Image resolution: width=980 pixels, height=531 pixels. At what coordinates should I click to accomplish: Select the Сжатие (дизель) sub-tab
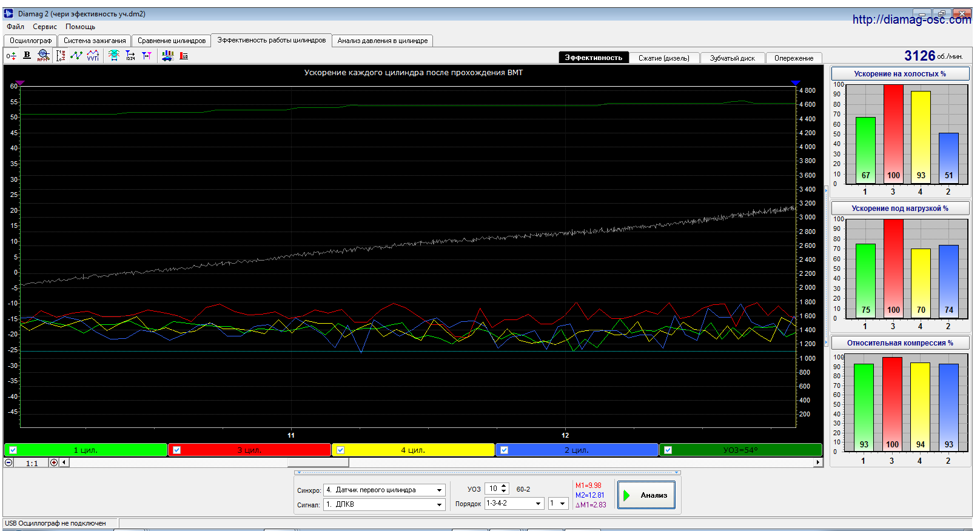[x=664, y=58]
